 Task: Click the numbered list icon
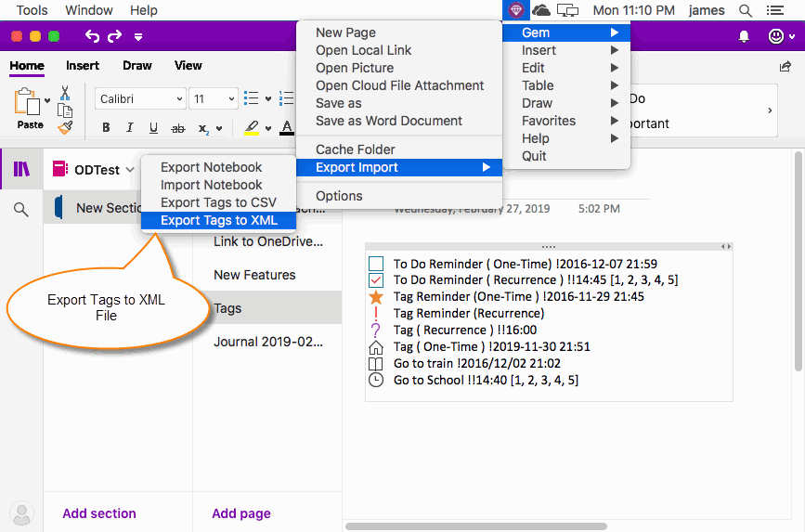point(286,98)
